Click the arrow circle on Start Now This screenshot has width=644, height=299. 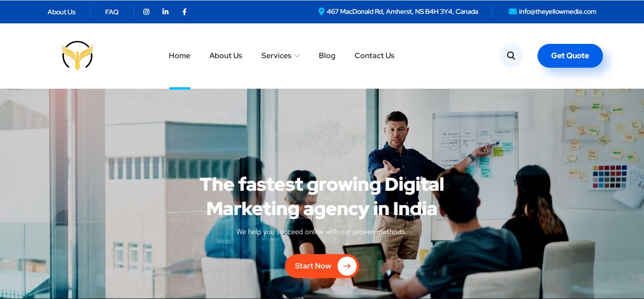pos(347,266)
